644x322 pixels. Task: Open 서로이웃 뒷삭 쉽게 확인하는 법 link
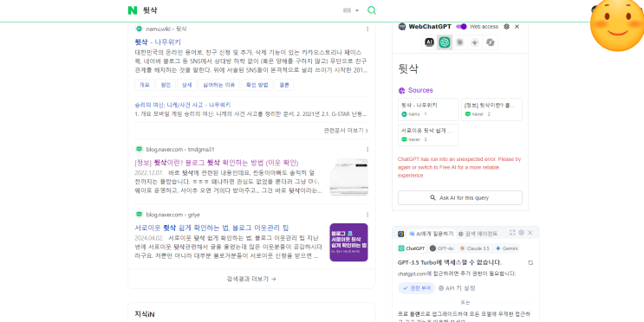coord(212,228)
